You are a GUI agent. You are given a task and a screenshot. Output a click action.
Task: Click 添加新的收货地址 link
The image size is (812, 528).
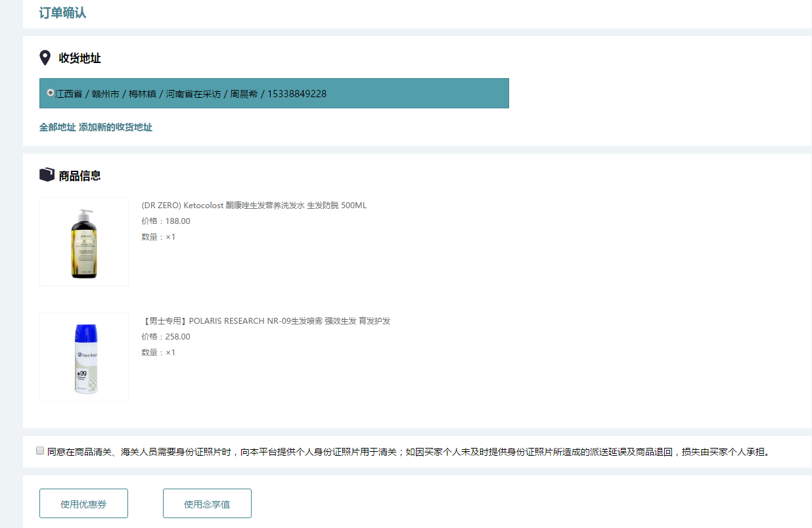[116, 127]
